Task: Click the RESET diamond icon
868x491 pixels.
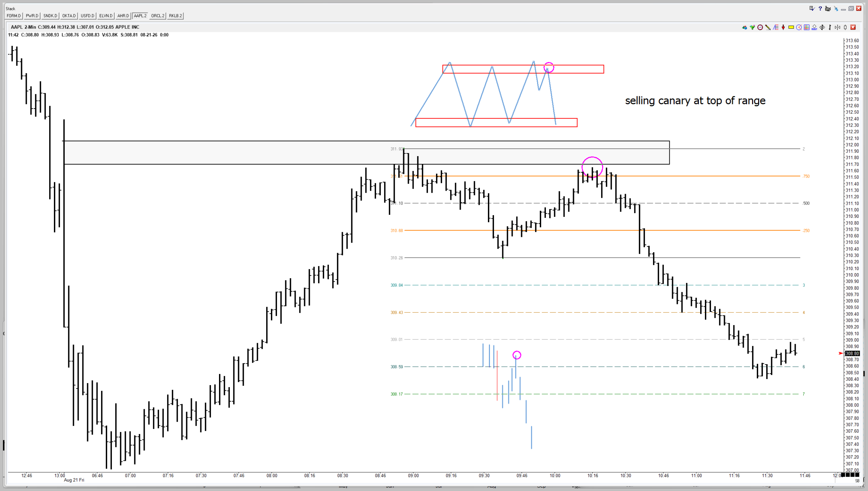Action: (x=814, y=27)
